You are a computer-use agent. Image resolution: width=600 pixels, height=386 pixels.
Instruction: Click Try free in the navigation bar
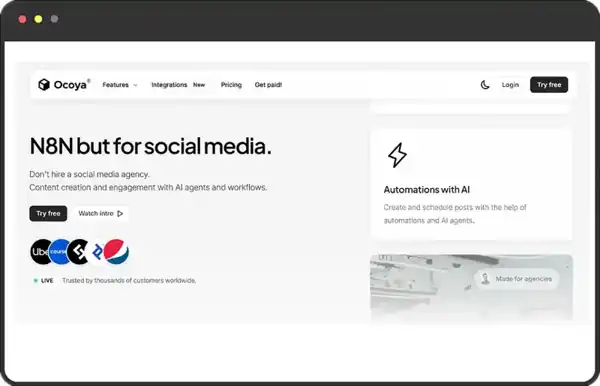pyautogui.click(x=549, y=85)
